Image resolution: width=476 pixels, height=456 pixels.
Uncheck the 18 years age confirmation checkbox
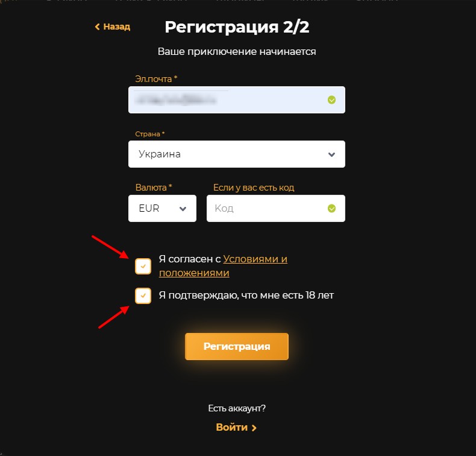pyautogui.click(x=143, y=296)
